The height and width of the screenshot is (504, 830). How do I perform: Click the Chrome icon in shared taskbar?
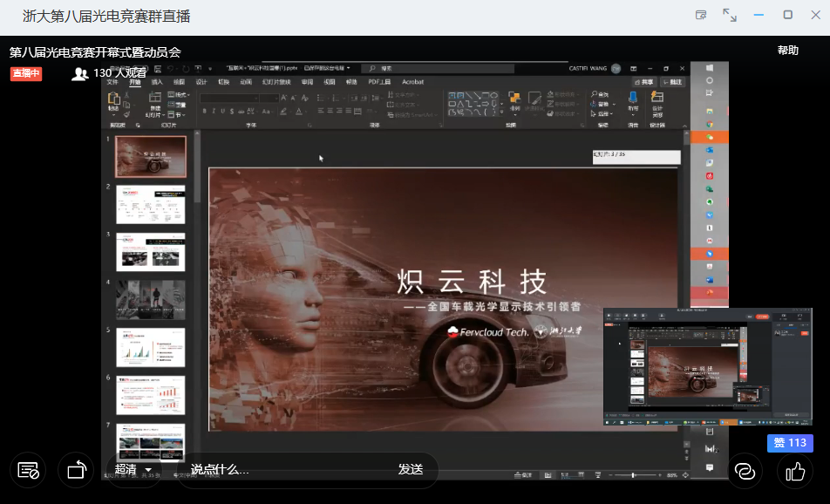(x=710, y=125)
